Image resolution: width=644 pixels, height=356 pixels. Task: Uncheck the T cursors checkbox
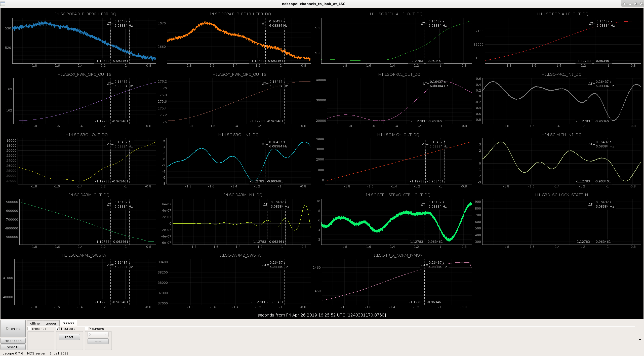tap(58, 329)
